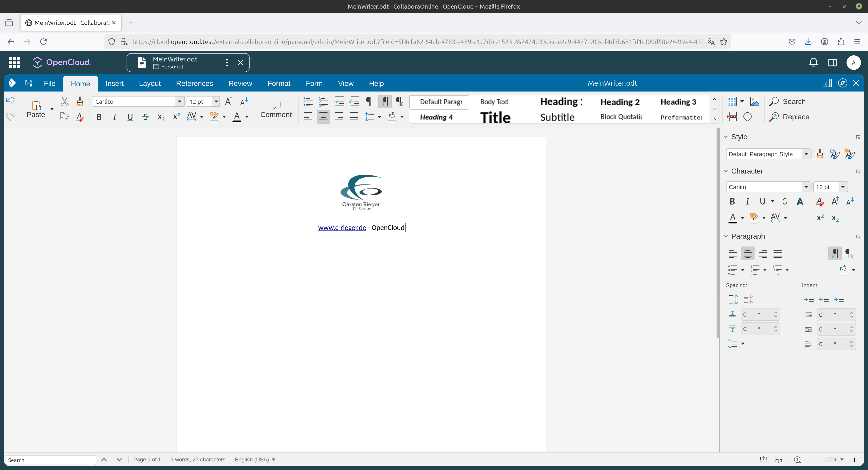Screen dimensions: 868x470
Task: Apply Shadow text effect in the sidebar
Action: pyautogui.click(x=800, y=202)
